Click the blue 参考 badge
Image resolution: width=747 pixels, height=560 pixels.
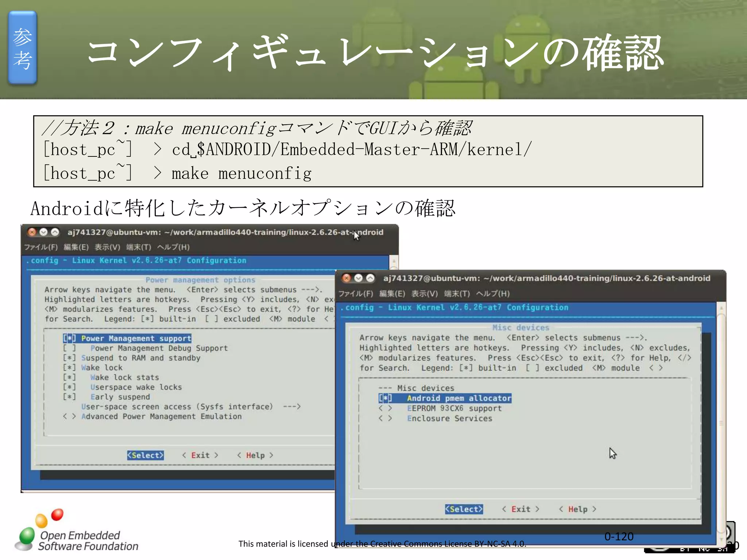pyautogui.click(x=23, y=48)
